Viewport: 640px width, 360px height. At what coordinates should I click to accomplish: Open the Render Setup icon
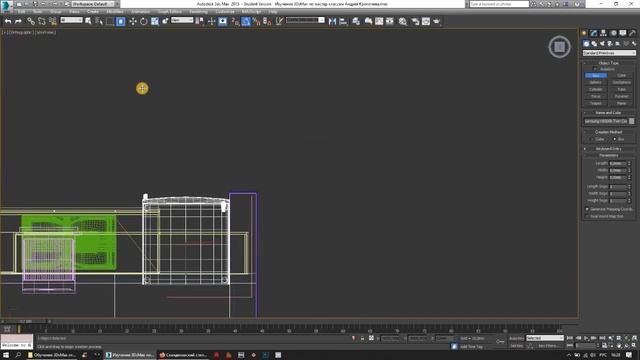(x=415, y=21)
